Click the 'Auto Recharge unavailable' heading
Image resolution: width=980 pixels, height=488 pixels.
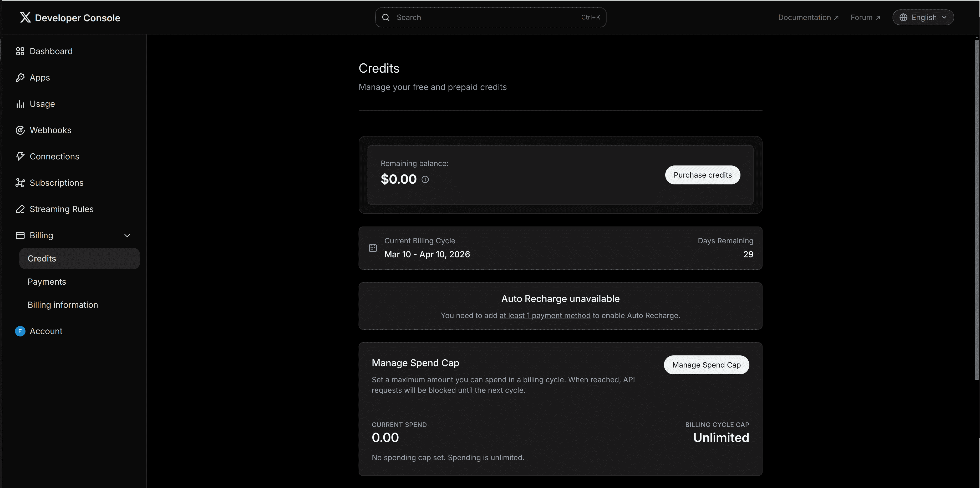pos(560,299)
